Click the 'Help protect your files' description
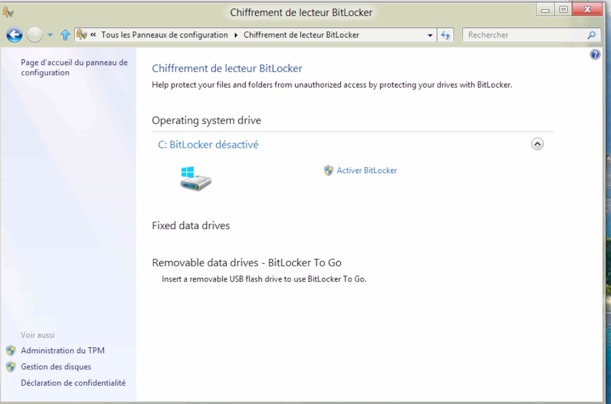611x404 pixels. pyautogui.click(x=332, y=85)
